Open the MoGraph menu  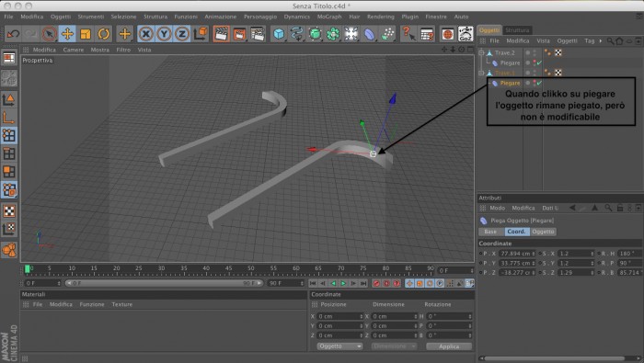click(329, 17)
